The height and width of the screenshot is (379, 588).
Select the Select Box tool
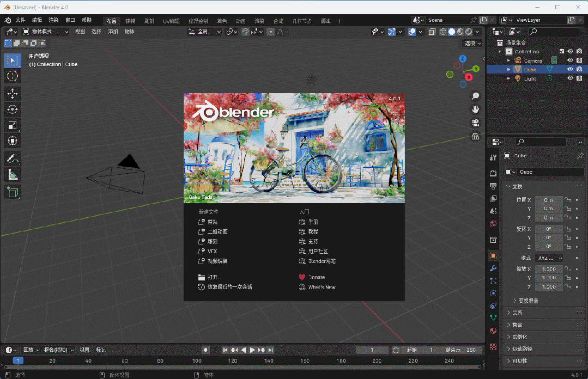click(13, 60)
